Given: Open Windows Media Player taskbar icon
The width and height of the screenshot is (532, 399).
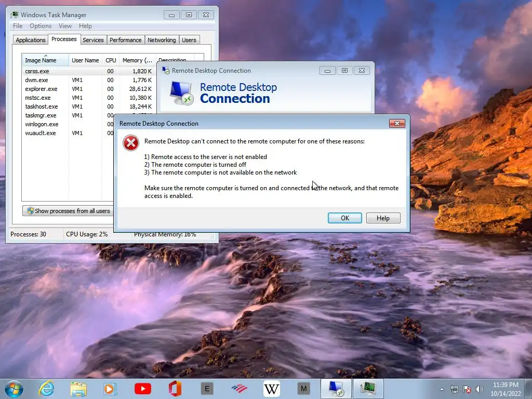Looking at the screenshot, I should click(110, 389).
